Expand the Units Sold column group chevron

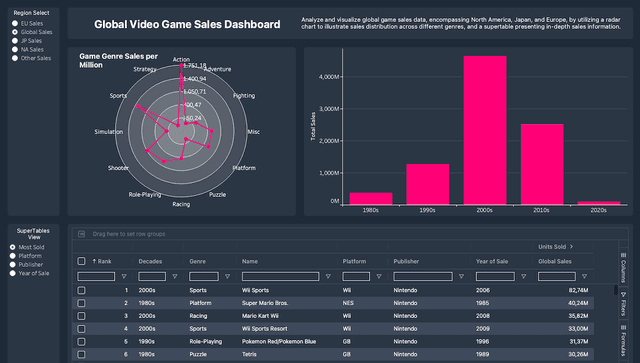click(571, 247)
